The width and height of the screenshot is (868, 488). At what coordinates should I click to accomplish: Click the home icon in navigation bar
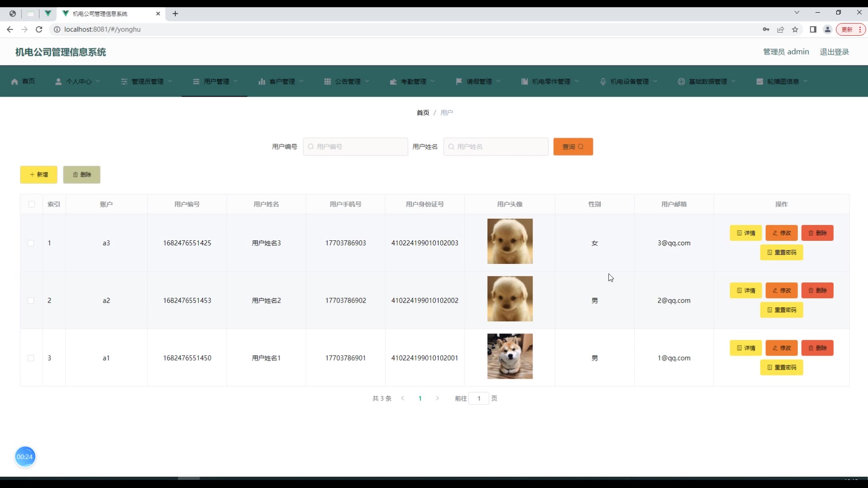tap(14, 82)
